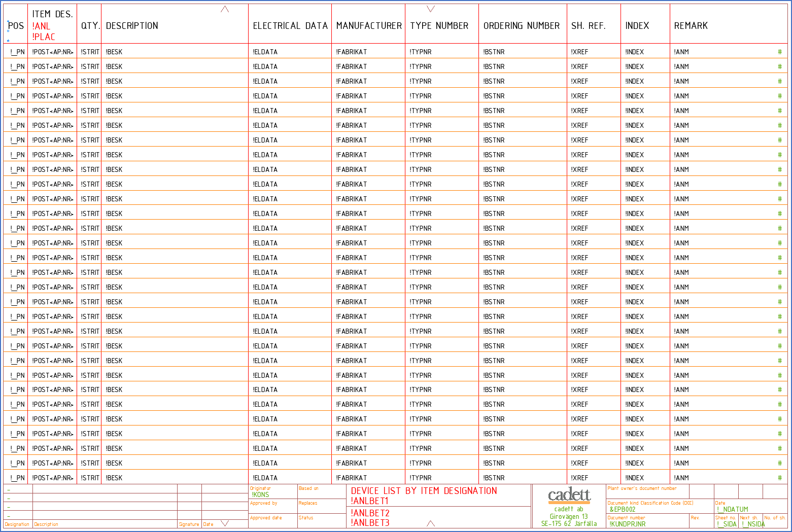The image size is (792, 532).
Task: Select the ELECTRICAL DATA column header
Action: pyautogui.click(x=290, y=26)
